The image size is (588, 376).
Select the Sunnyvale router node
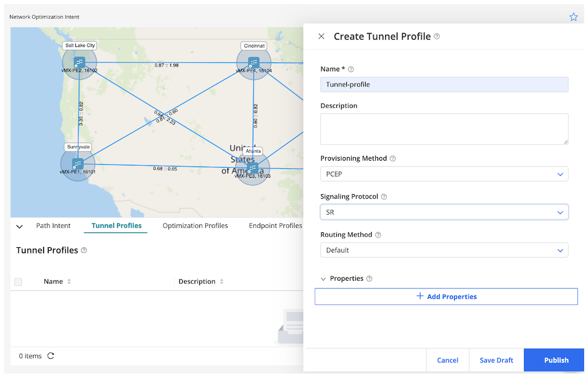77,163
